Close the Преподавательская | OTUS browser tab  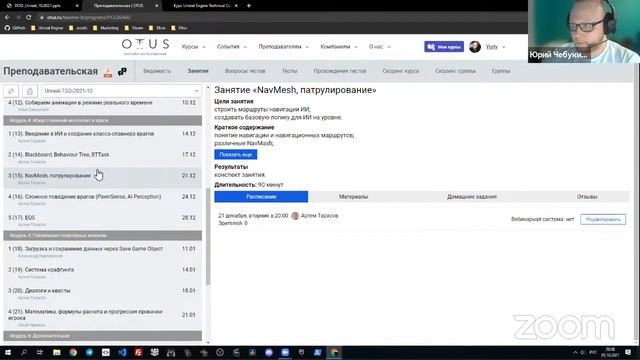[157, 6]
